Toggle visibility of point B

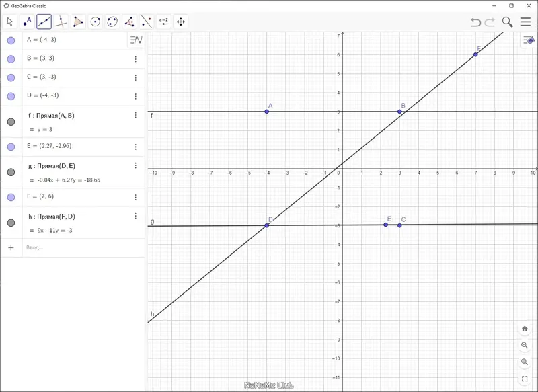(11, 59)
